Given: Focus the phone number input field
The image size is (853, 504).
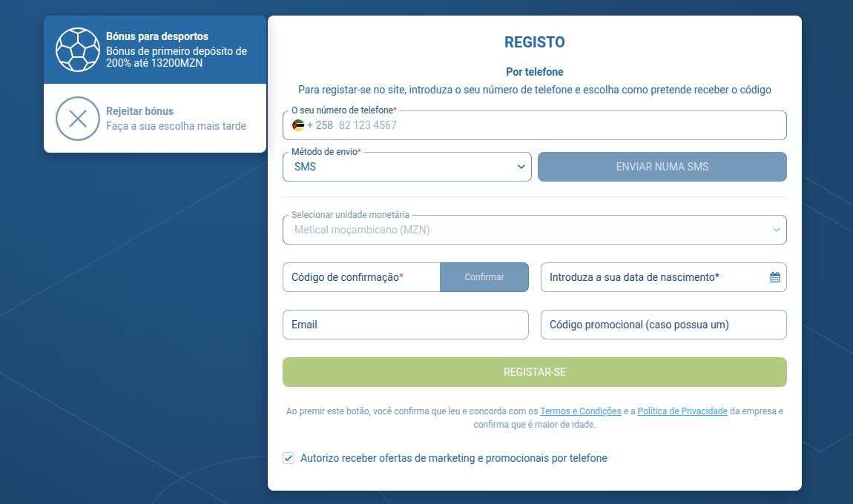Looking at the screenshot, I should coord(535,125).
